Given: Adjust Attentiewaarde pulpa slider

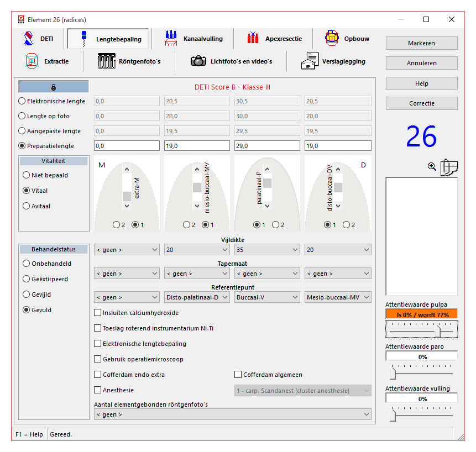Looking at the screenshot, I should [437, 330].
